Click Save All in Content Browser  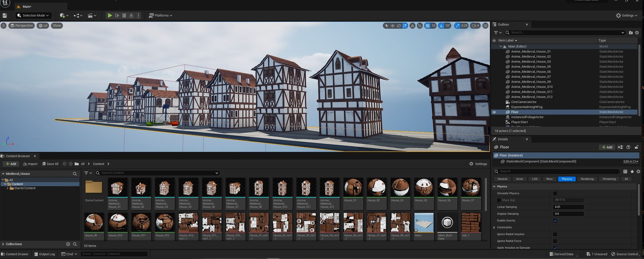(x=50, y=164)
